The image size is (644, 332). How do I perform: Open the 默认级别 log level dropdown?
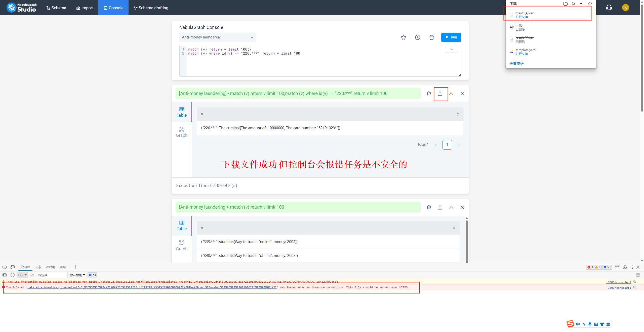pos(77,275)
